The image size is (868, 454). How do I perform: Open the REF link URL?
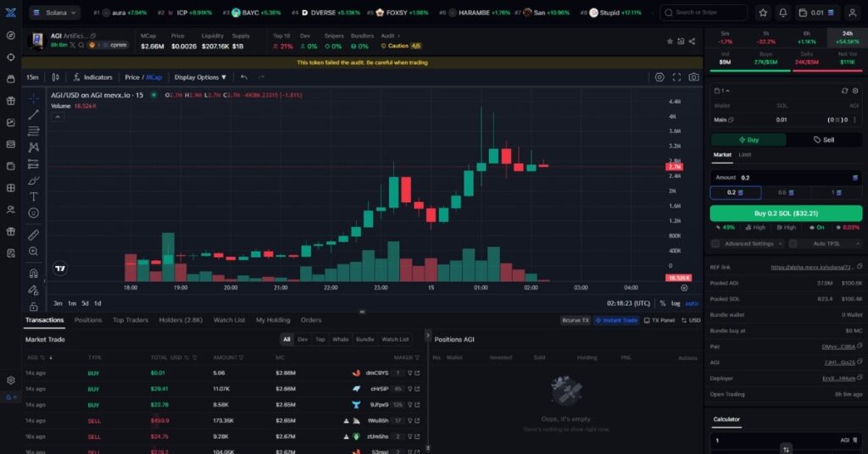(x=812, y=267)
